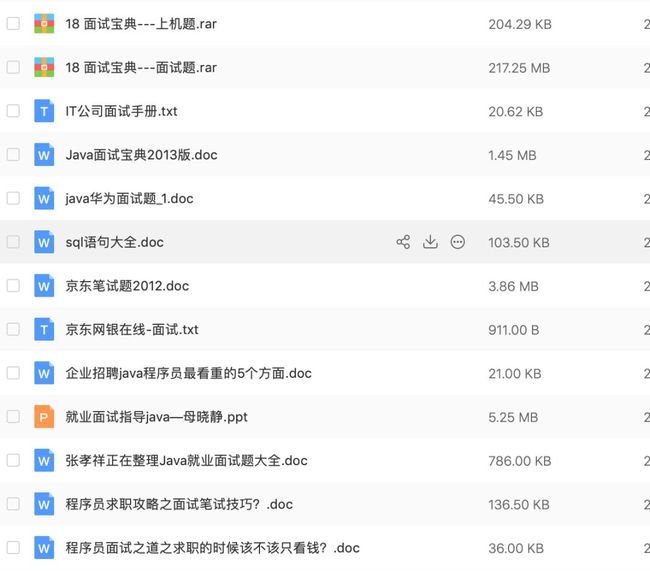
Task: Tick the checkbox for 就业面试指导java—母晓静.ppt
Action: pyautogui.click(x=13, y=417)
